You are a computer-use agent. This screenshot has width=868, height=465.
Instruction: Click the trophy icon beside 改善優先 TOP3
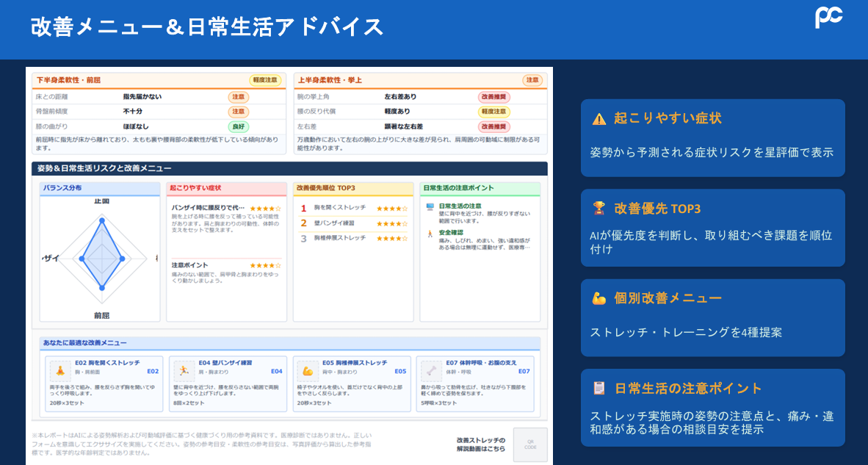click(x=599, y=208)
